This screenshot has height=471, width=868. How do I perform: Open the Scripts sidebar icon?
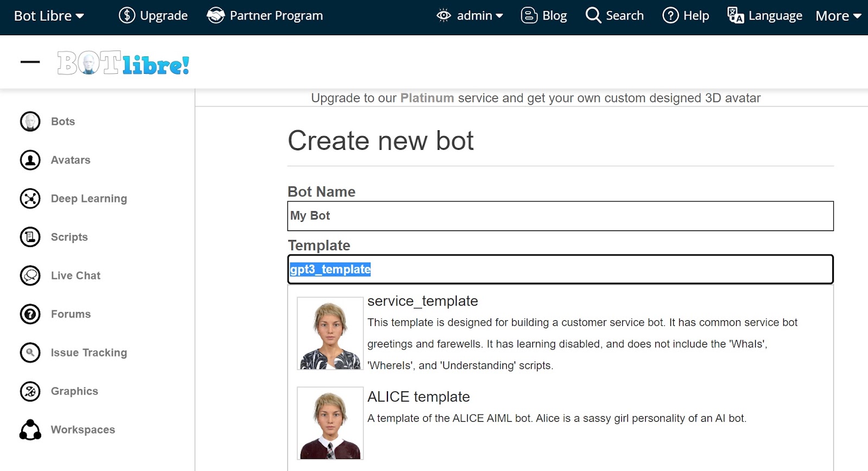[x=30, y=237]
